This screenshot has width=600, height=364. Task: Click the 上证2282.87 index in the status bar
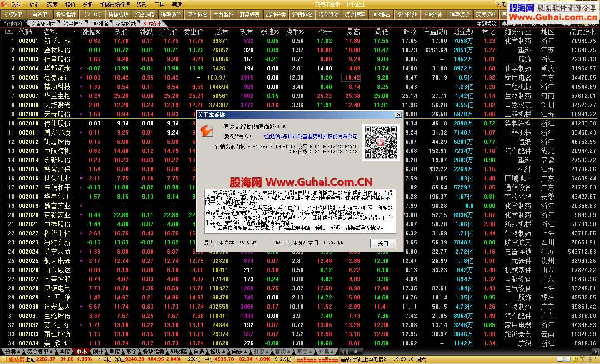click(x=40, y=359)
